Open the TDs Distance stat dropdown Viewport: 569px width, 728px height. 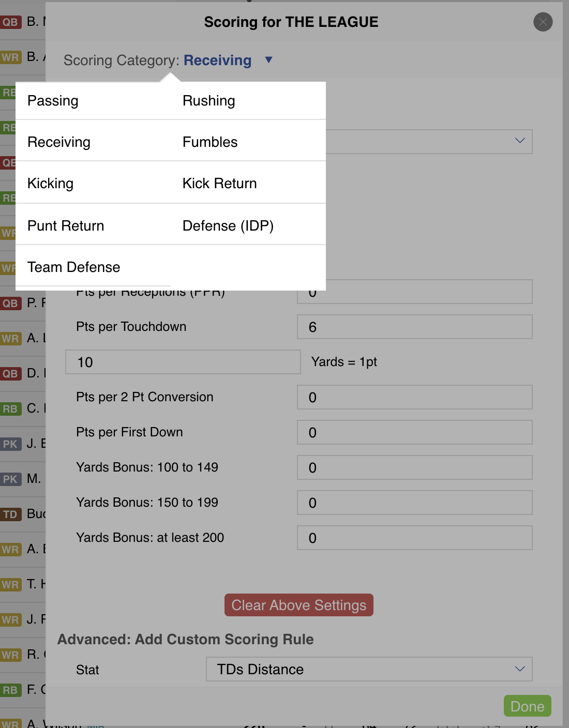tap(369, 669)
